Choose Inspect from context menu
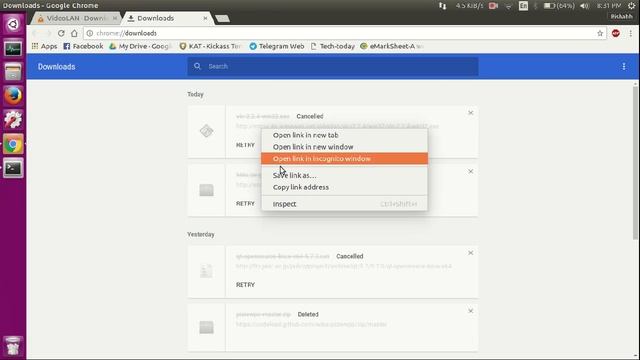The width and height of the screenshot is (640, 360). (344, 204)
